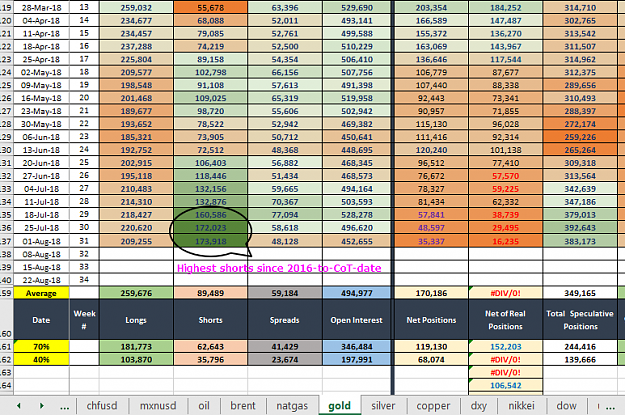Click the yellow 70% cell
This screenshot has height=415, width=625.
click(41, 346)
